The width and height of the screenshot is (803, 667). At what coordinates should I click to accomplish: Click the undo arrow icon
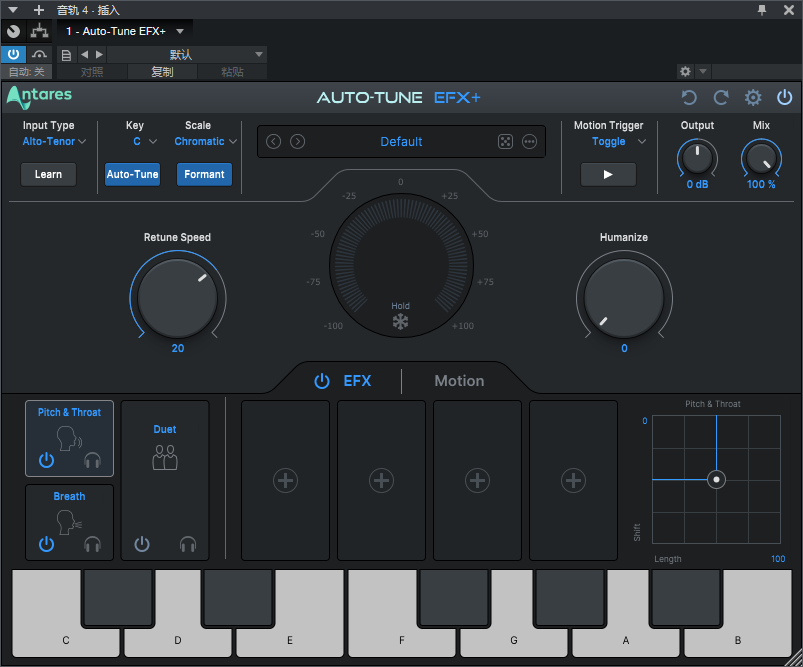click(x=689, y=97)
